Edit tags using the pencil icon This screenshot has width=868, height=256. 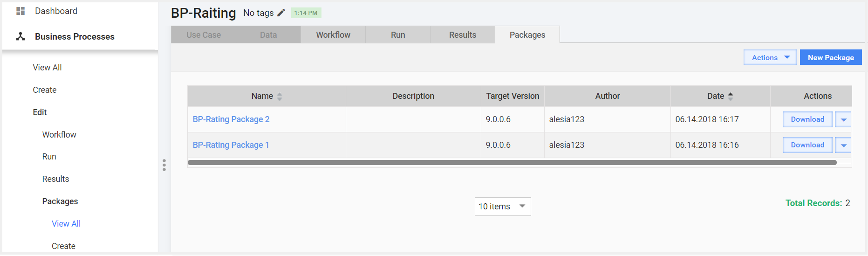click(281, 13)
